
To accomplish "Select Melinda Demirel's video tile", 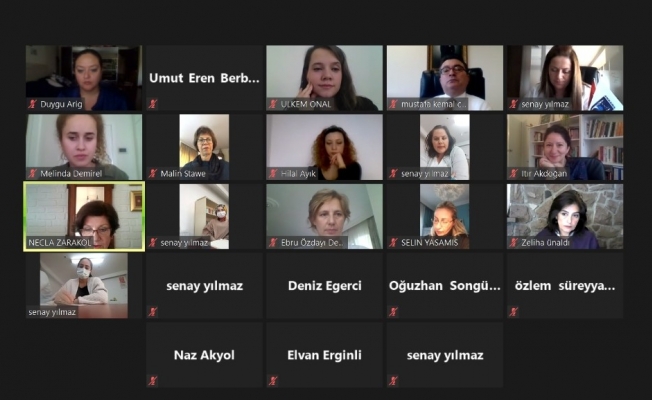I will pyautogui.click(x=84, y=147).
